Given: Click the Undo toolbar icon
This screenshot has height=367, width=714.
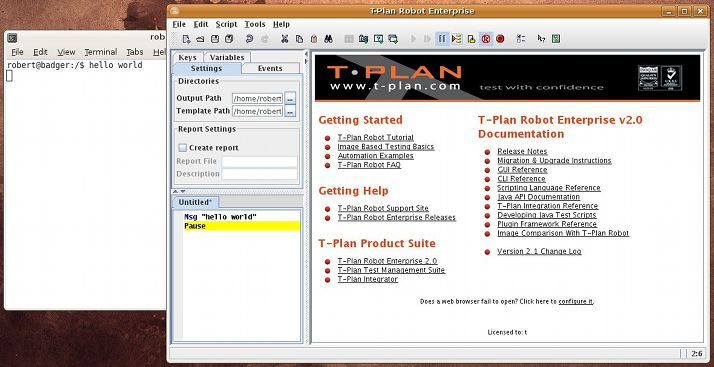Looking at the screenshot, I should [x=249, y=39].
